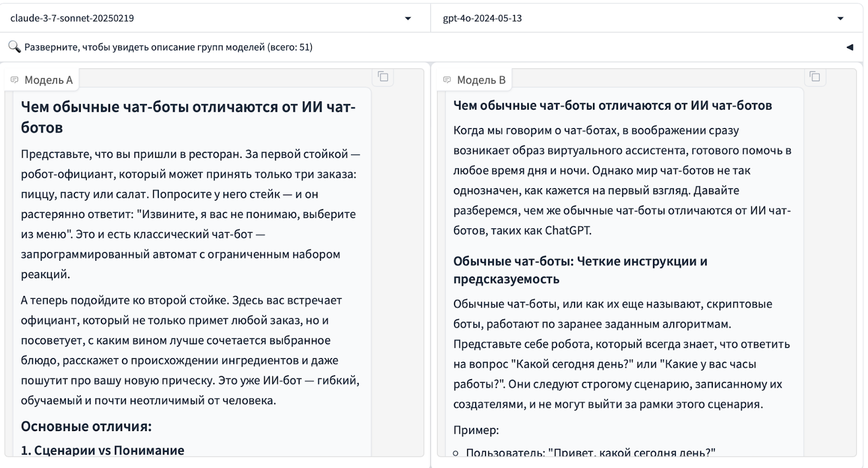
Task: Expand model groups description using triangle arrow
Action: (x=850, y=47)
